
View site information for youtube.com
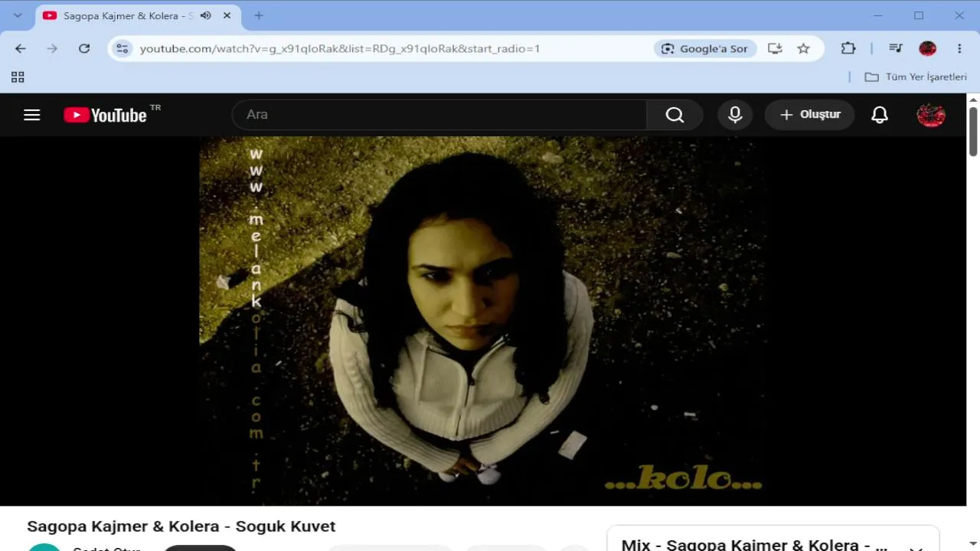[122, 48]
